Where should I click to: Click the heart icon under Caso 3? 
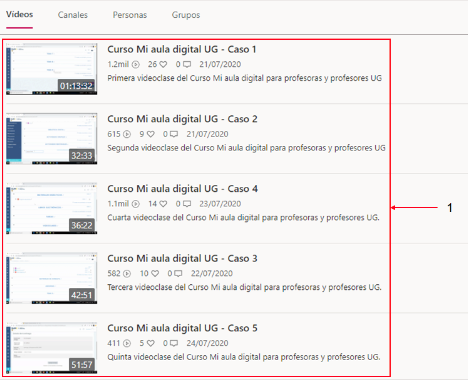[x=155, y=273]
